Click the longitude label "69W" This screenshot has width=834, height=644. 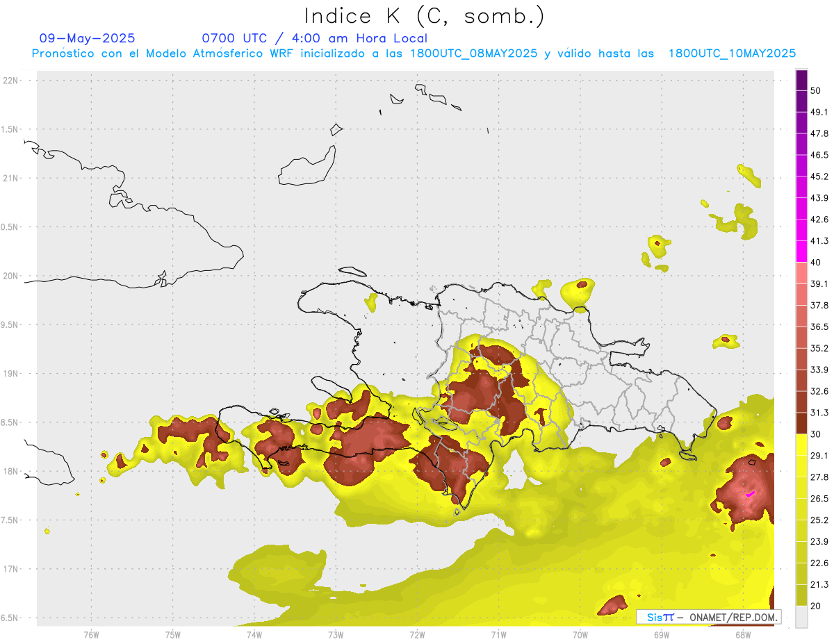(661, 634)
